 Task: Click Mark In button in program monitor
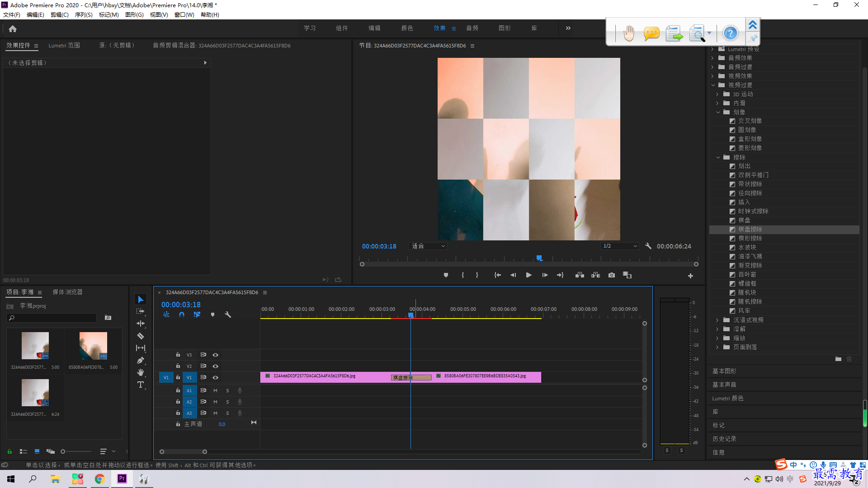coord(462,275)
